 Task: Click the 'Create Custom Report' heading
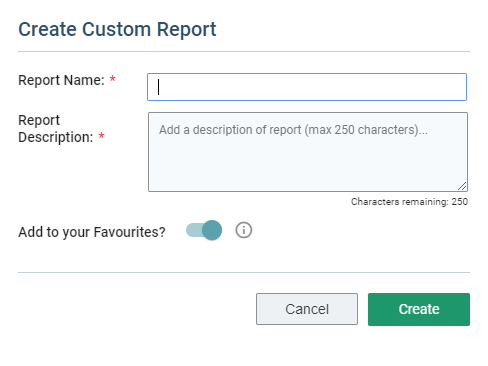tap(117, 29)
